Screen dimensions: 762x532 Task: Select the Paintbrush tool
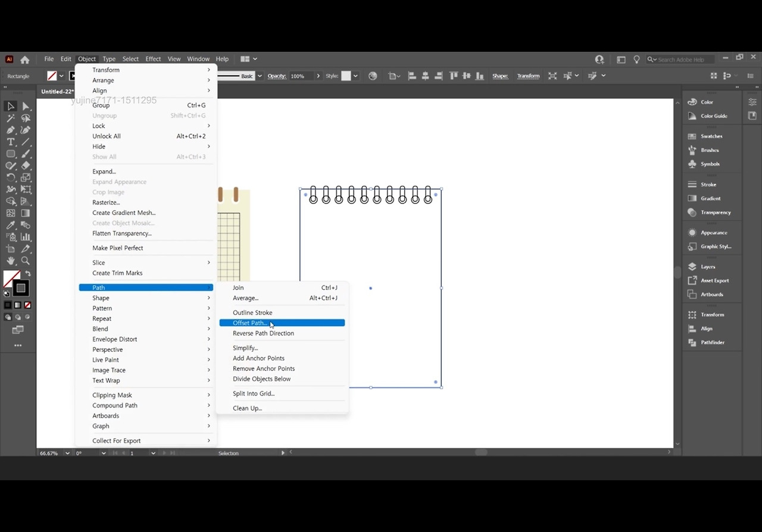(26, 154)
